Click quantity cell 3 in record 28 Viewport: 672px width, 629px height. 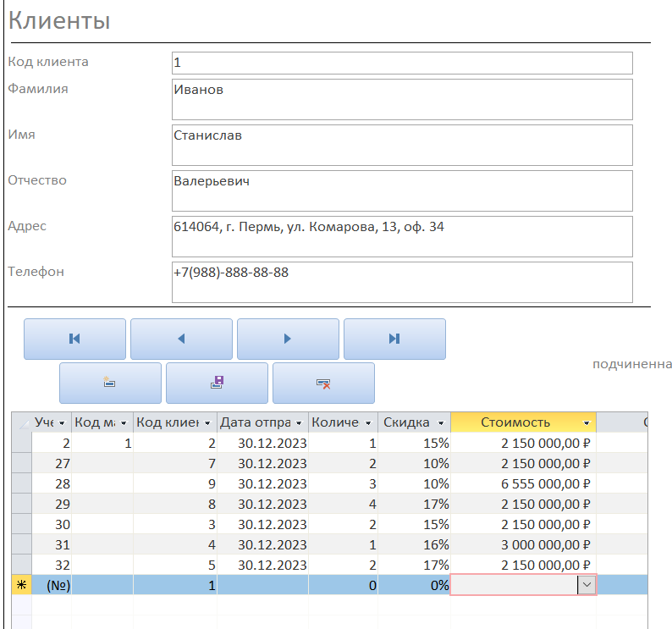[x=344, y=483]
